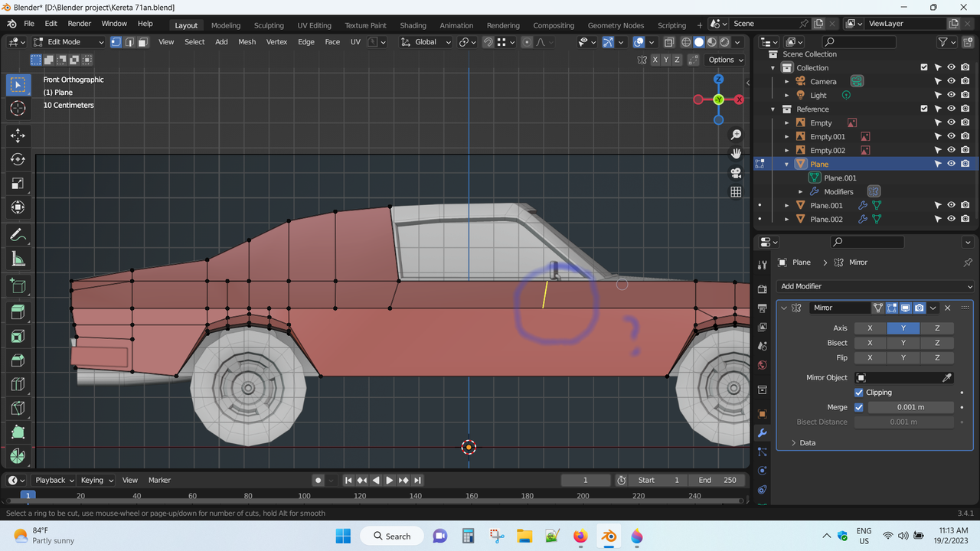
Task: Click the Merge threshold value field
Action: point(911,406)
